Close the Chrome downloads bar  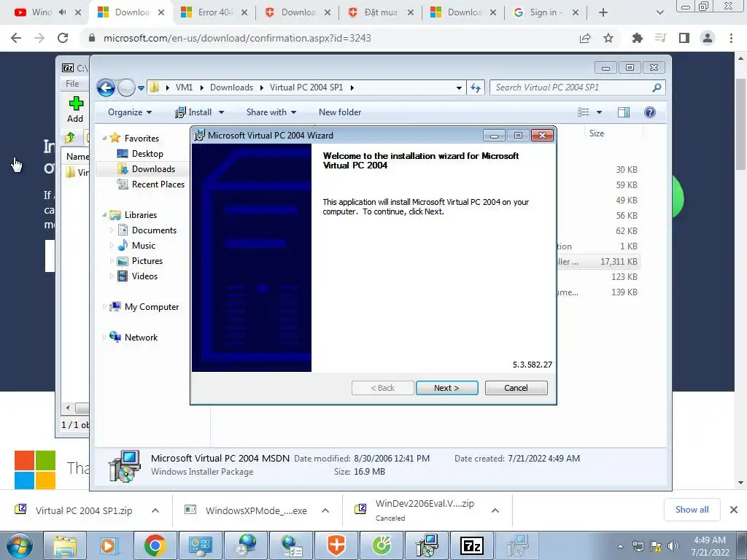pos(734,510)
